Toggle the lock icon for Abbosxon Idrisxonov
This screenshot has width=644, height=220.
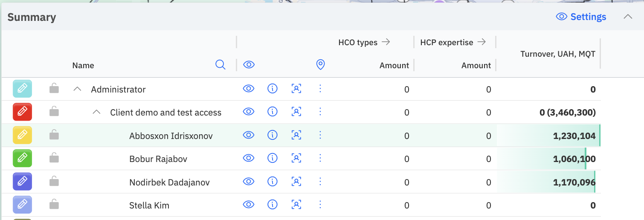(54, 135)
